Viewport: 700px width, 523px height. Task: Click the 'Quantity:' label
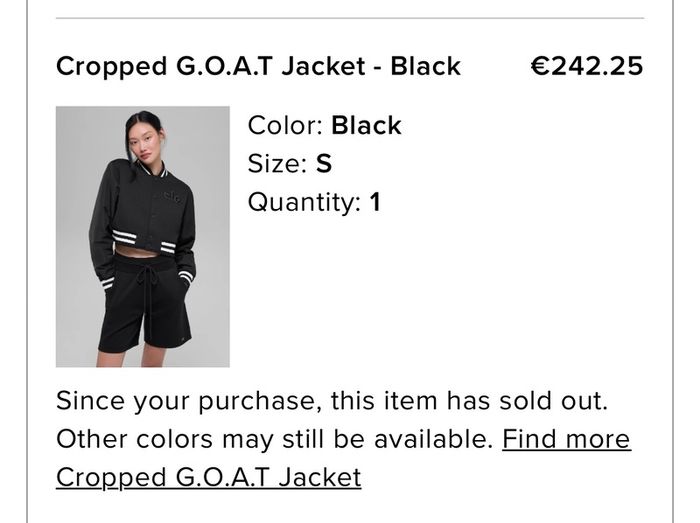pyautogui.click(x=304, y=202)
